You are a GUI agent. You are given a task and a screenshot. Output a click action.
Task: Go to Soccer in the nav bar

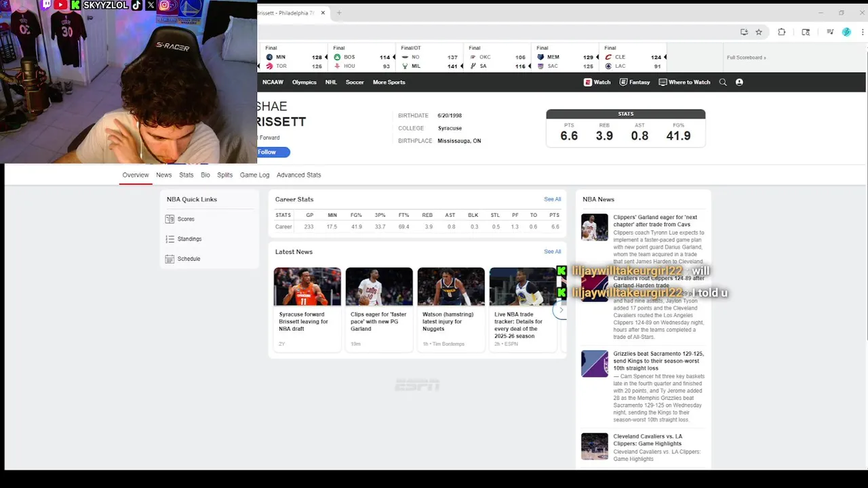coord(355,82)
